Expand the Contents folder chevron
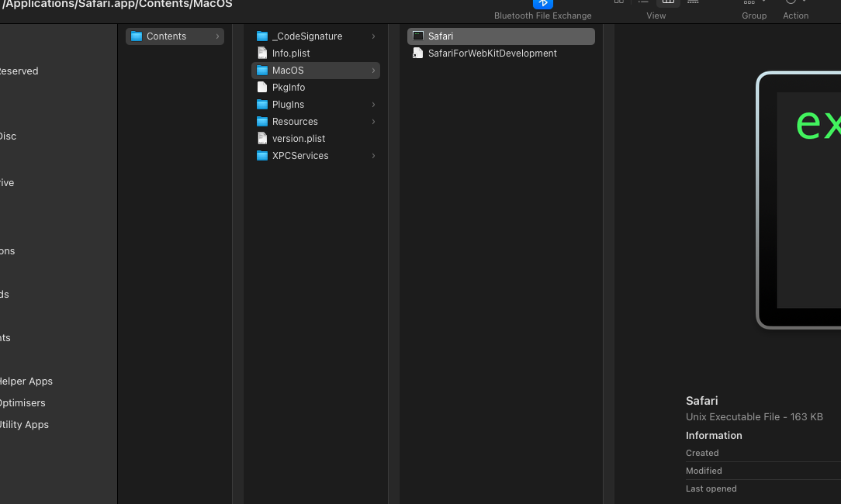This screenshot has height=504, width=841. coord(217,36)
